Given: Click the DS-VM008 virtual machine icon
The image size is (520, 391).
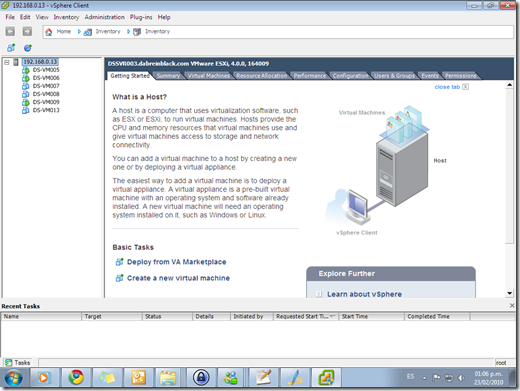Looking at the screenshot, I should [26, 94].
